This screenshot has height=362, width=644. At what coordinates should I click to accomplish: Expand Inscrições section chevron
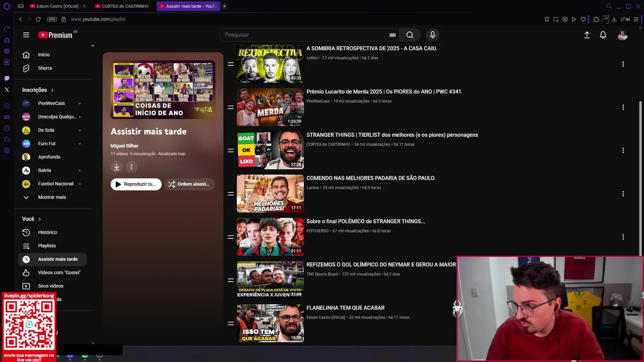click(x=52, y=90)
